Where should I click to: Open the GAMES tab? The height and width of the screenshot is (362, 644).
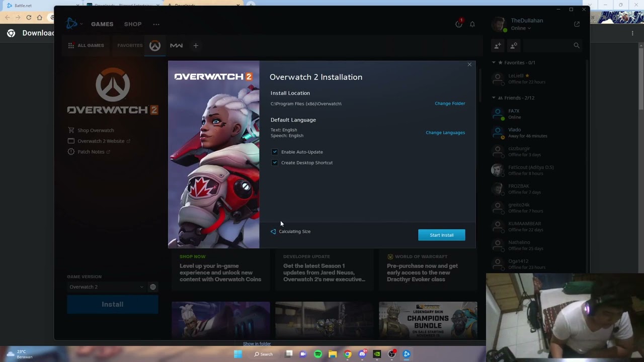click(x=102, y=24)
